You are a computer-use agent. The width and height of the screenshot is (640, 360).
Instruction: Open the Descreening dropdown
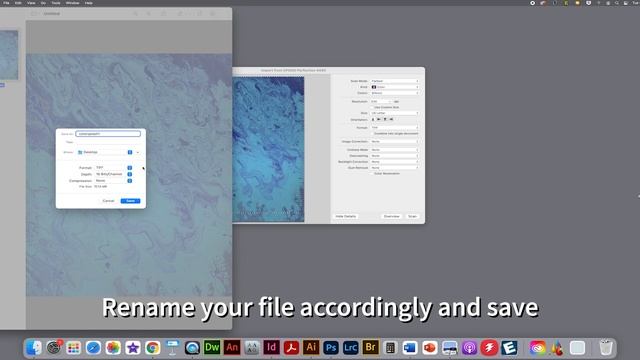tap(395, 156)
